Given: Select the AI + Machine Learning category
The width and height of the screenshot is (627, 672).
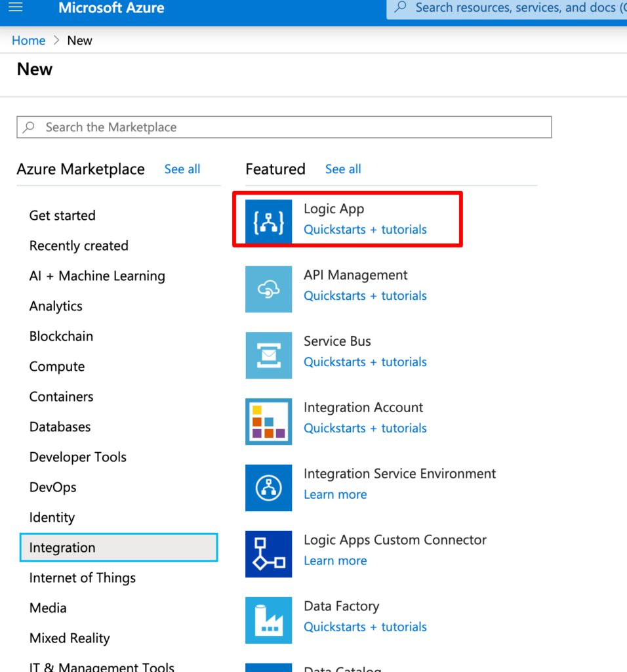Looking at the screenshot, I should pyautogui.click(x=97, y=276).
